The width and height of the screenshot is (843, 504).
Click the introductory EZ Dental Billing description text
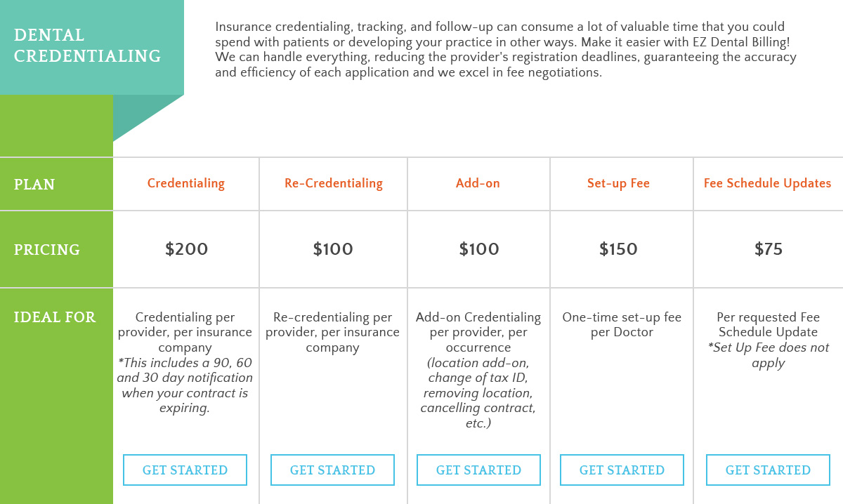pos(506,49)
